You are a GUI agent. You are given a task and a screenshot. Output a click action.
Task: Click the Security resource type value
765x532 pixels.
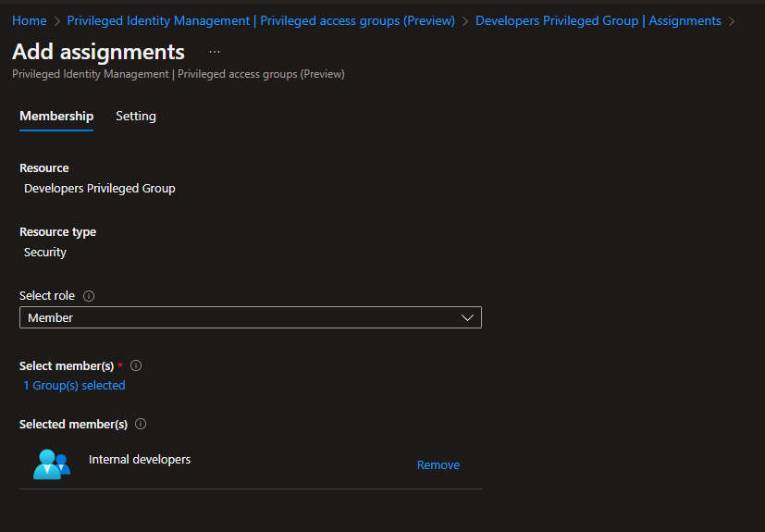click(45, 253)
